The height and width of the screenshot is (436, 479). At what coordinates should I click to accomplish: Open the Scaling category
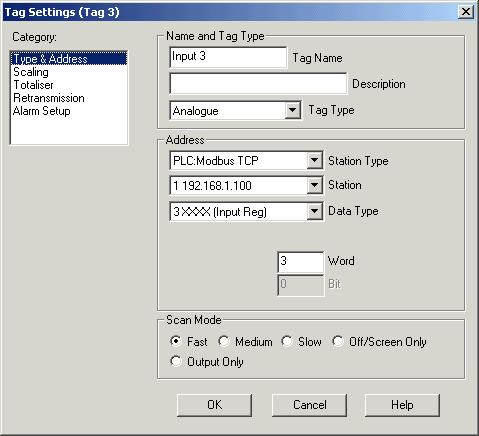[x=31, y=72]
